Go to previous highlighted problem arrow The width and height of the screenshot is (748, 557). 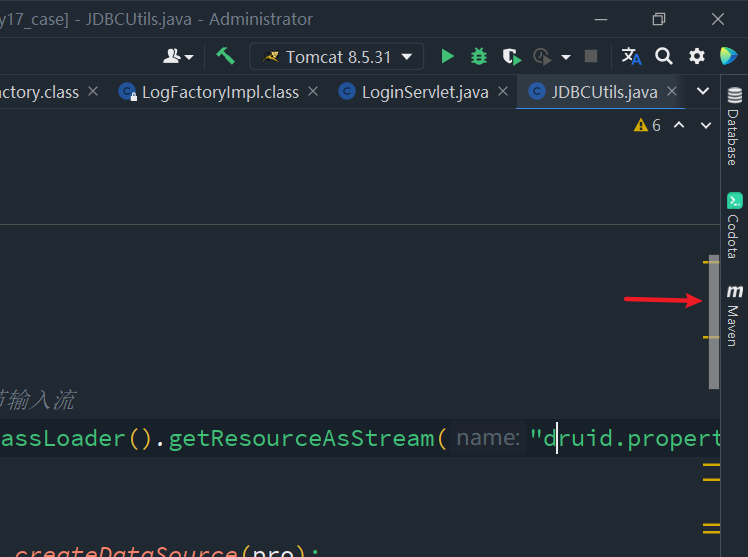(x=679, y=125)
